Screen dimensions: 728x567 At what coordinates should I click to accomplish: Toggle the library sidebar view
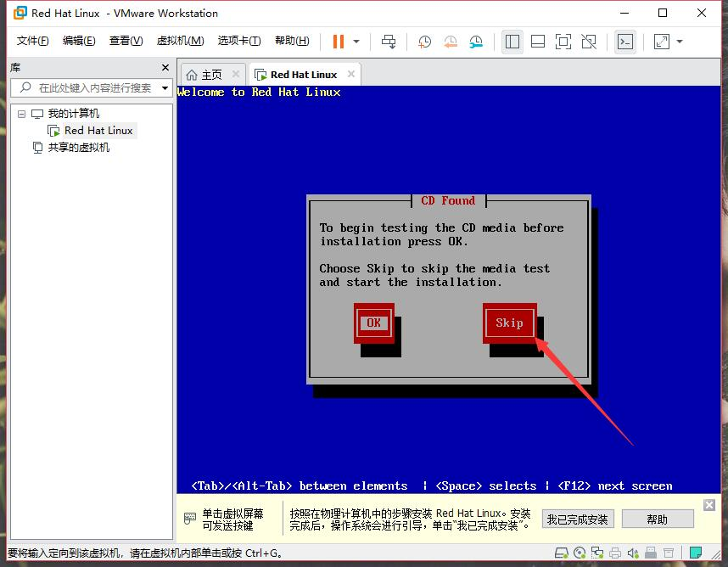512,42
